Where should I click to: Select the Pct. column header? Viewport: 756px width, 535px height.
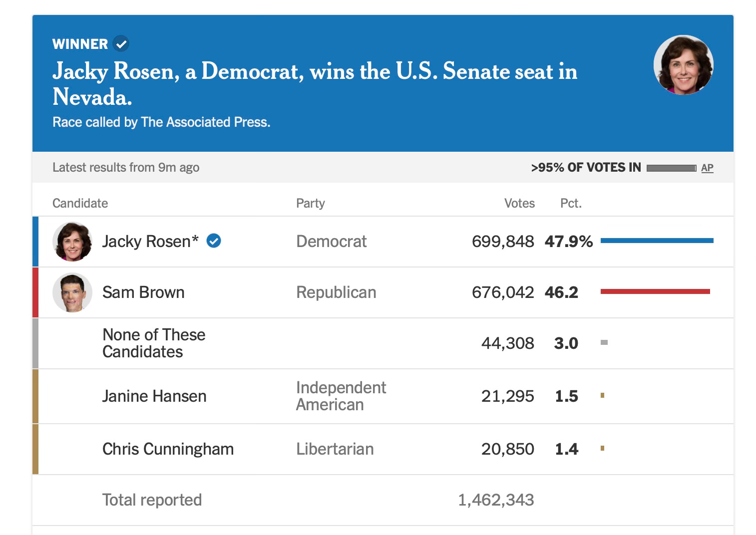click(x=571, y=203)
